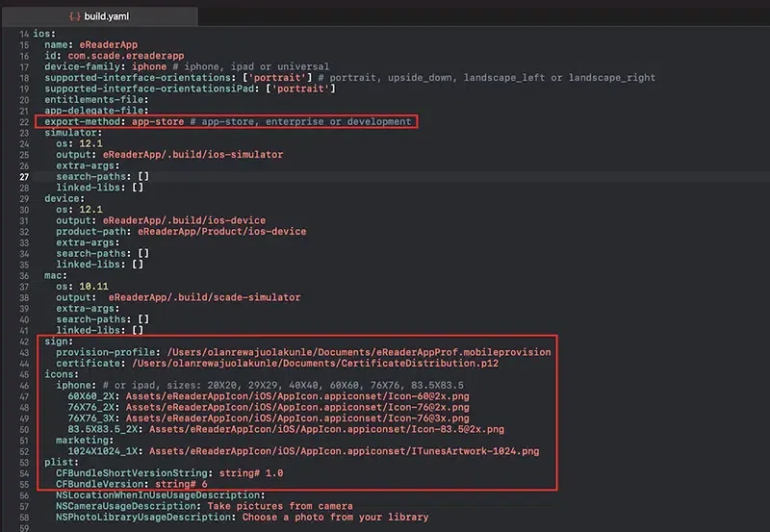Screen dimensions: 770x532
Task: Click the 'app-delegate-file:' line
Action: (x=96, y=111)
